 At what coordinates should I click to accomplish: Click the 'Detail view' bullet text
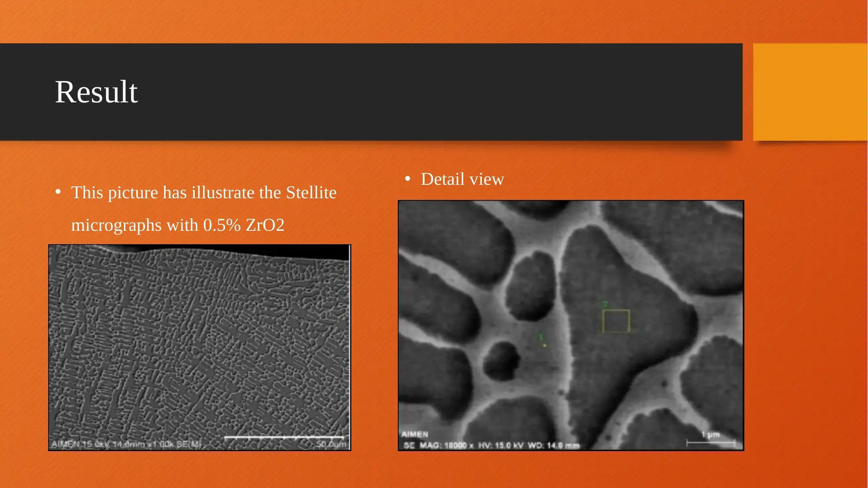tap(462, 179)
